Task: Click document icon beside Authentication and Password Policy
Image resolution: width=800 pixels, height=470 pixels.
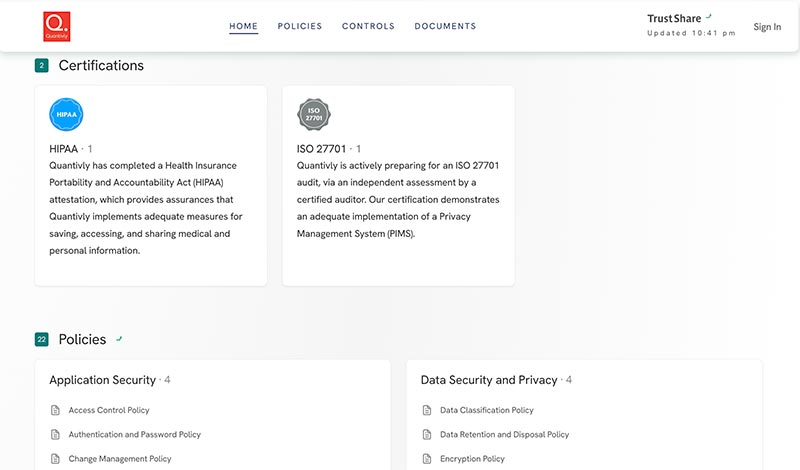Action: click(x=55, y=434)
